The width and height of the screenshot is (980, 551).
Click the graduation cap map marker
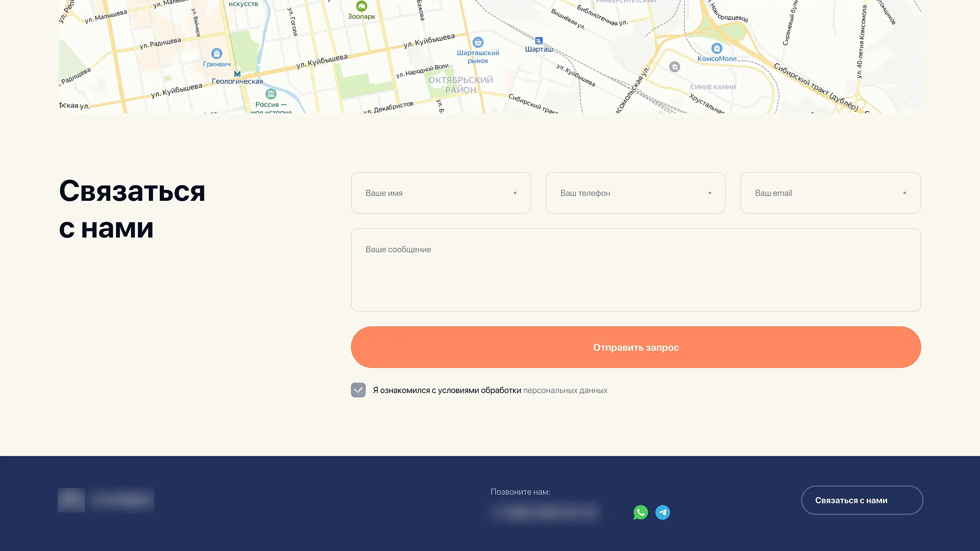pyautogui.click(x=674, y=67)
